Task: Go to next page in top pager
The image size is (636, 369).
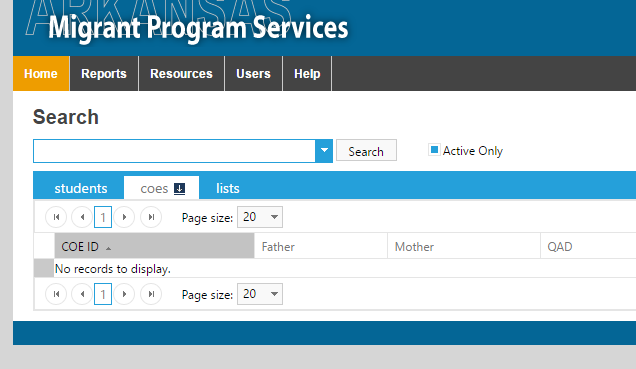Action: [x=124, y=217]
